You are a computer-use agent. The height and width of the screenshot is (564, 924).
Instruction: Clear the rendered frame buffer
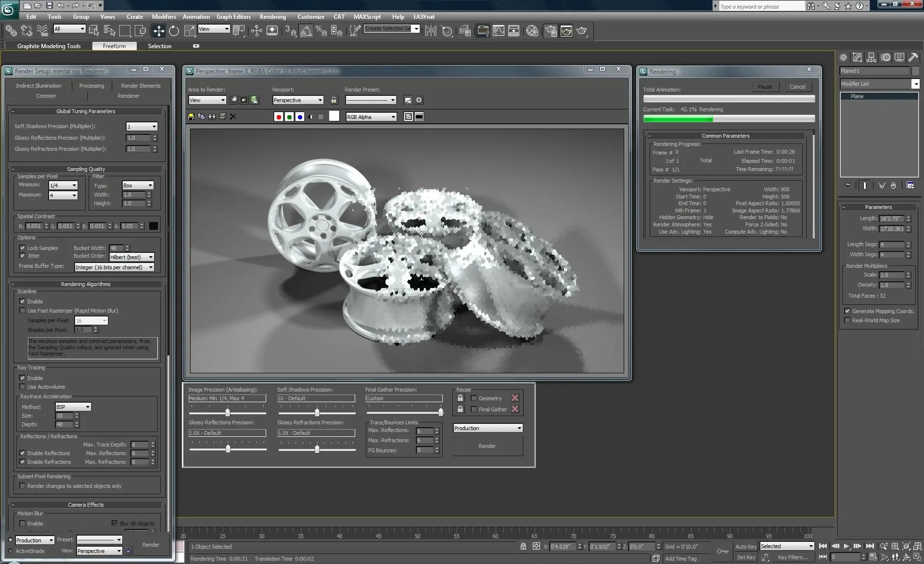tap(233, 116)
